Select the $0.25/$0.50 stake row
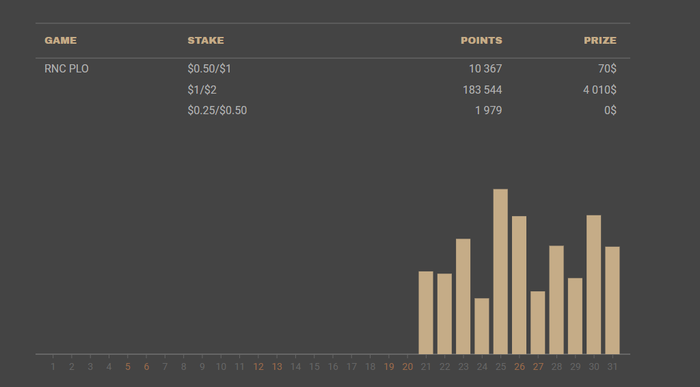Image resolution: width=700 pixels, height=387 pixels. [333, 110]
